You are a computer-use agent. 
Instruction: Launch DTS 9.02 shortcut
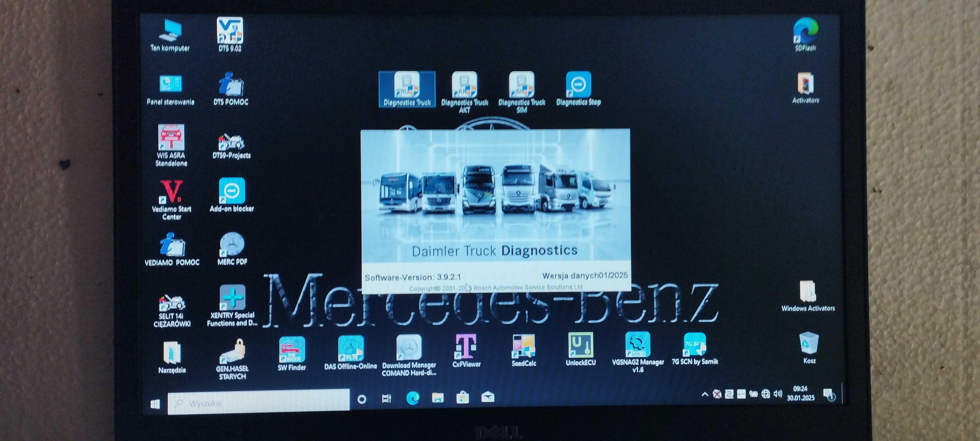pyautogui.click(x=230, y=34)
